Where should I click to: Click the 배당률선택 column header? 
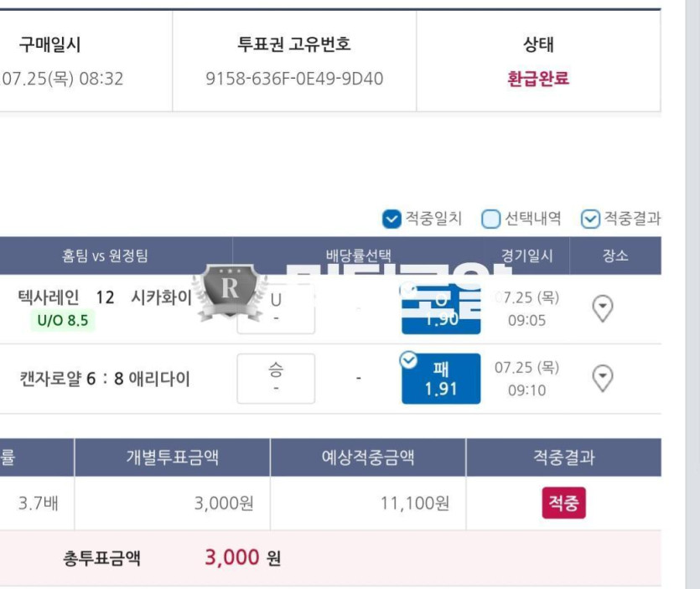coord(358,256)
